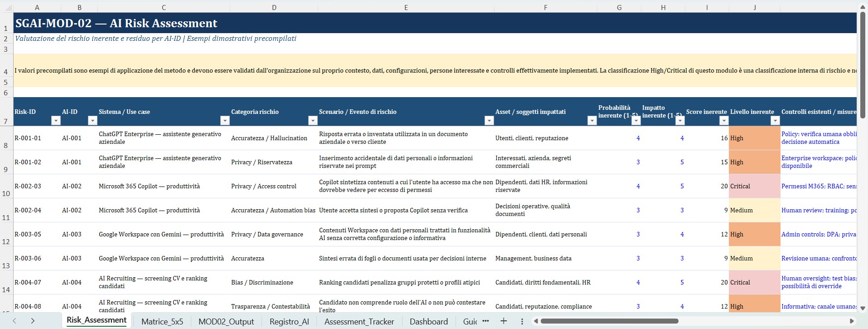
Task: Click the horizontal scrollbar thumb
Action: 609,321
